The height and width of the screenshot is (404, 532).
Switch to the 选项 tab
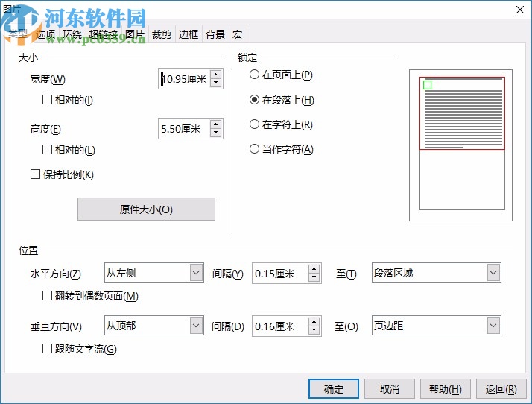pyautogui.click(x=45, y=34)
